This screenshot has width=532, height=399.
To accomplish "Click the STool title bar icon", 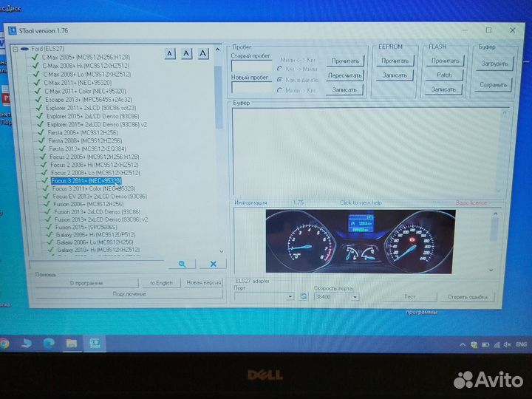I will pyautogui.click(x=13, y=30).
